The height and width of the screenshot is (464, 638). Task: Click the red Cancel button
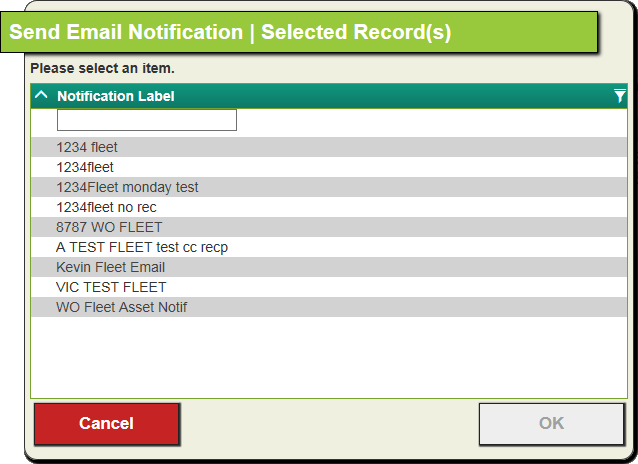tap(107, 424)
